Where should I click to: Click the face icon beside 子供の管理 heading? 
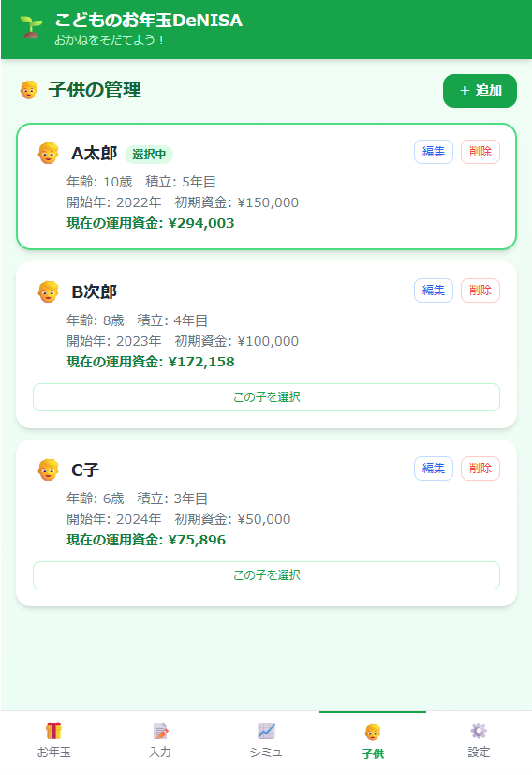point(29,90)
